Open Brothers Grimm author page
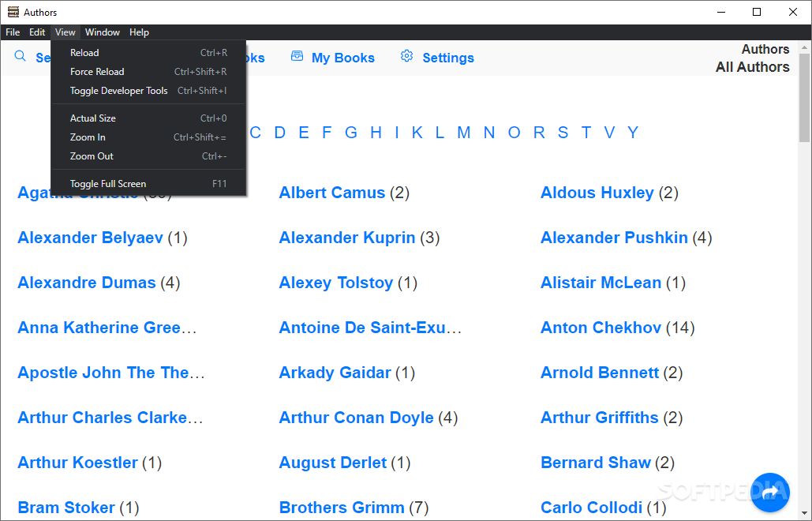The width and height of the screenshot is (812, 521). [342, 508]
